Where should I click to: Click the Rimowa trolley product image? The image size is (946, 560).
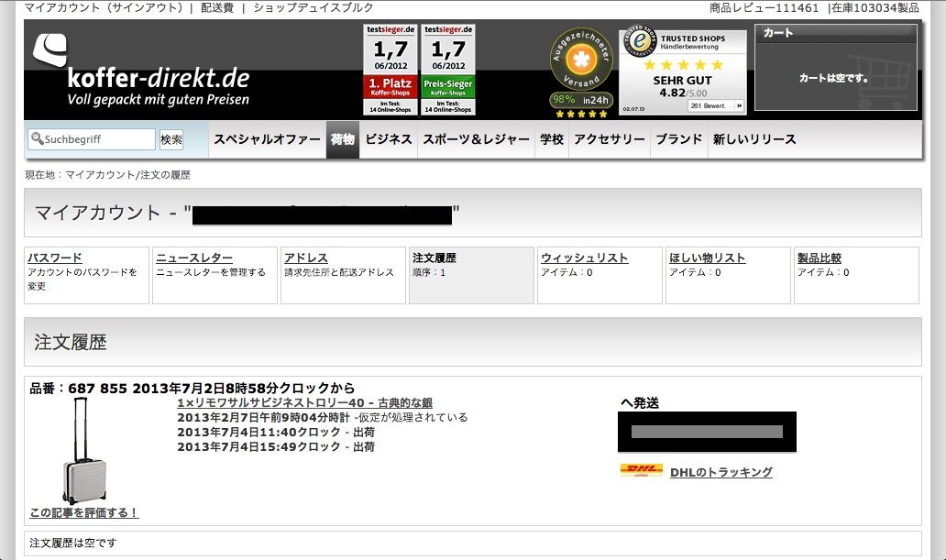coord(85,451)
